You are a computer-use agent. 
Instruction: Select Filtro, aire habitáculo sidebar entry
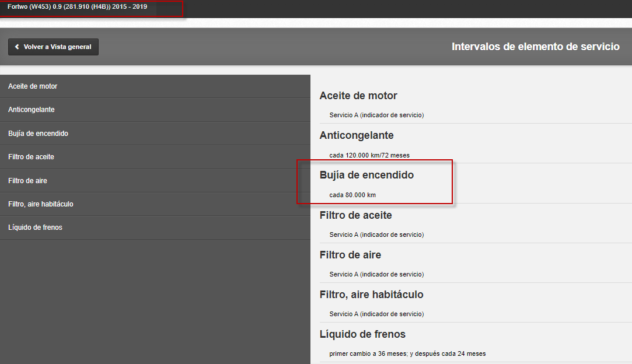point(155,204)
